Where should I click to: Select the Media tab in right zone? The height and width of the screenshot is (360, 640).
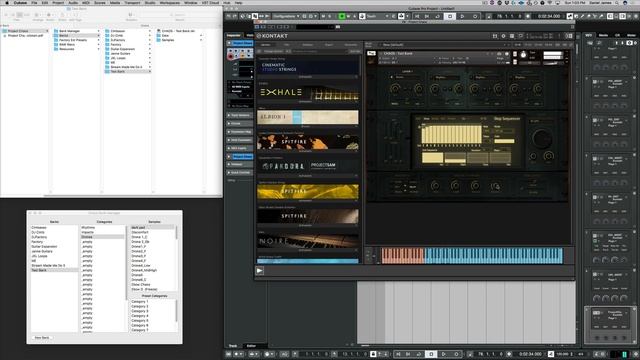pyautogui.click(x=603, y=36)
